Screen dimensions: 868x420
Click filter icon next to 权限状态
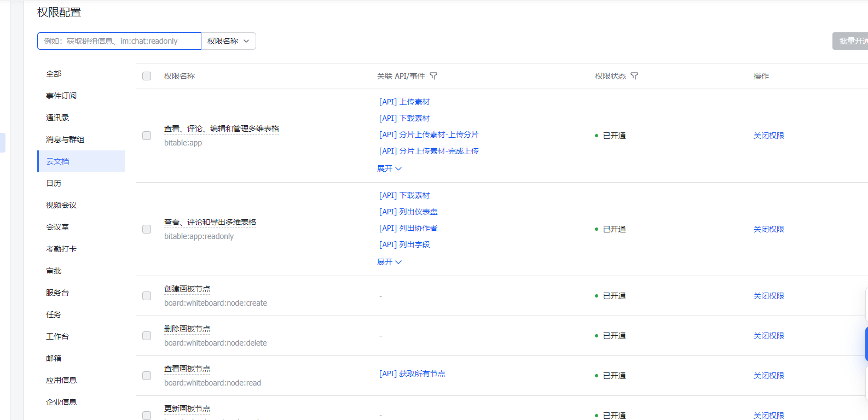[x=634, y=76]
